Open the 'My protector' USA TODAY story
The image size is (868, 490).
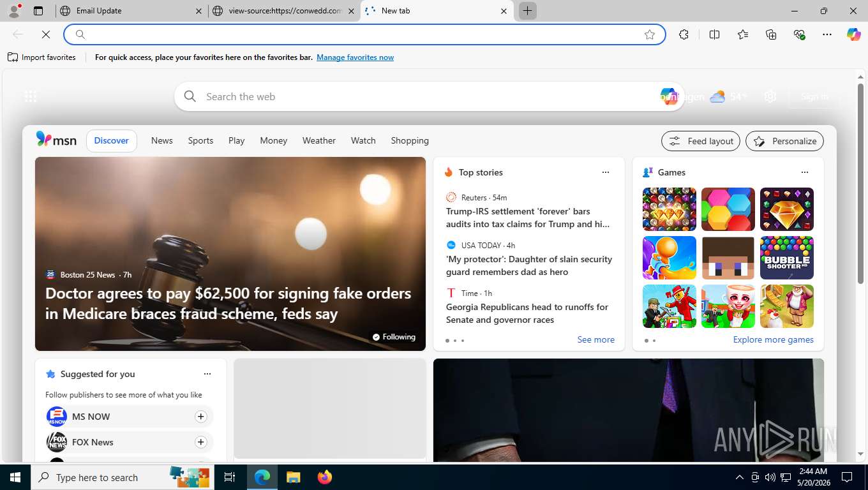(x=529, y=265)
